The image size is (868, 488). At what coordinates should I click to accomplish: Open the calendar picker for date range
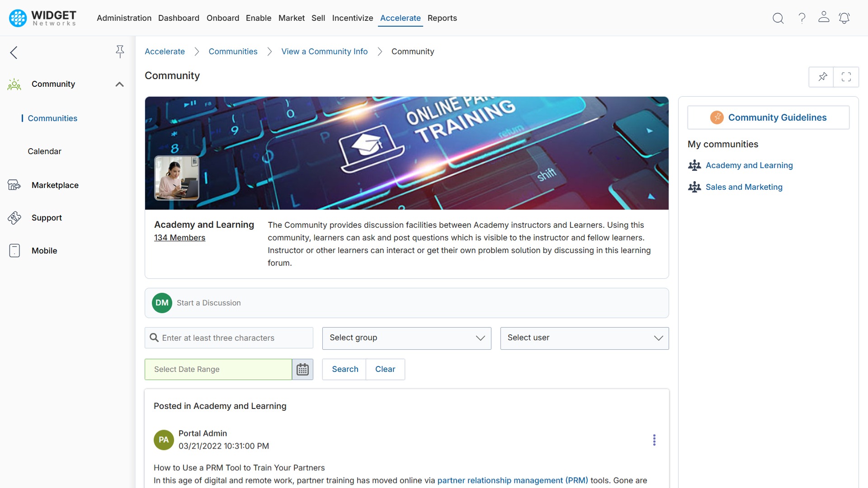(x=302, y=369)
